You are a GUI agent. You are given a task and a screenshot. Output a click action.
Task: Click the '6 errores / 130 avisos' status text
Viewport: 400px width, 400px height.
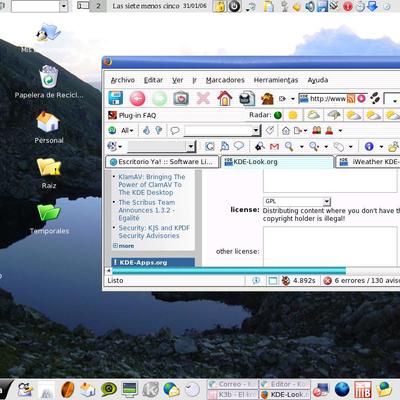367,281
